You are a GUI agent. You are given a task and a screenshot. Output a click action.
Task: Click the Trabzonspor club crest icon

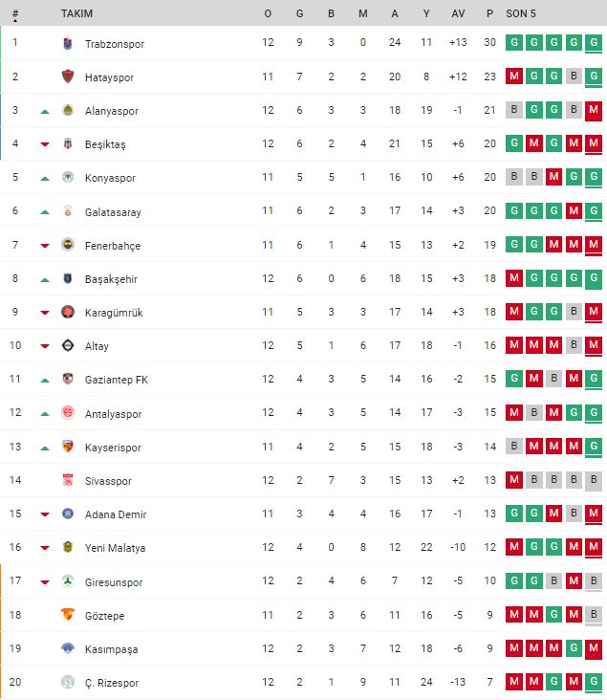point(68,44)
